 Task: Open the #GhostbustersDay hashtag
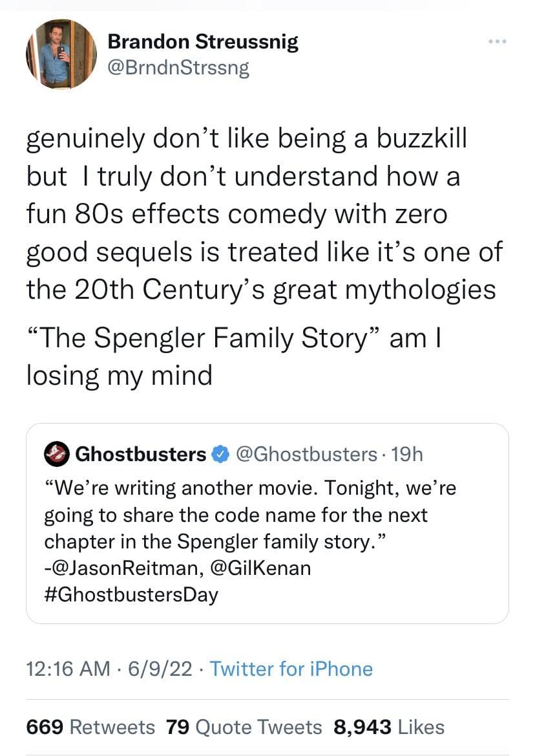[x=131, y=594]
